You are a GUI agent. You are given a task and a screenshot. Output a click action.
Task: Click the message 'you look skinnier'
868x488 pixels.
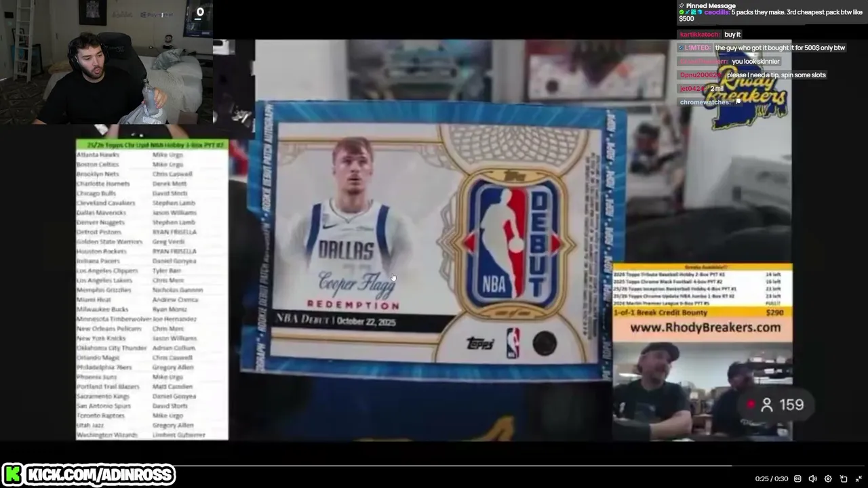755,62
